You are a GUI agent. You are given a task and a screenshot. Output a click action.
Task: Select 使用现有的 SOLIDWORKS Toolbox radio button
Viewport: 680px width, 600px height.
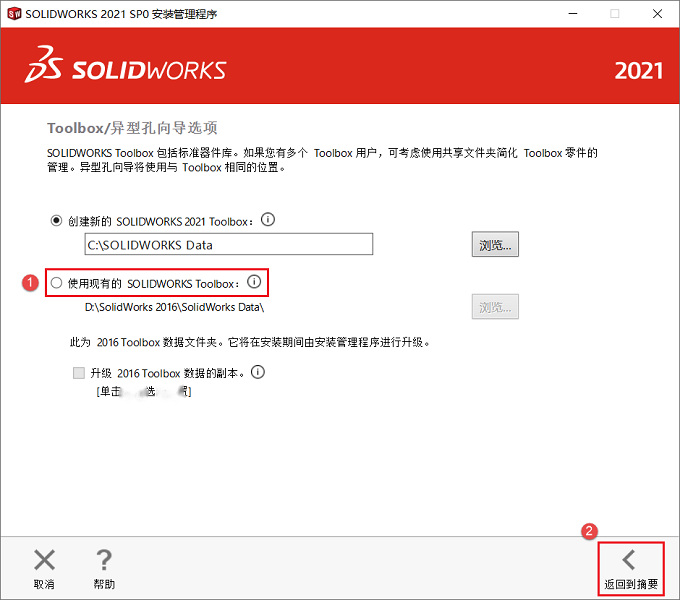tap(56, 283)
